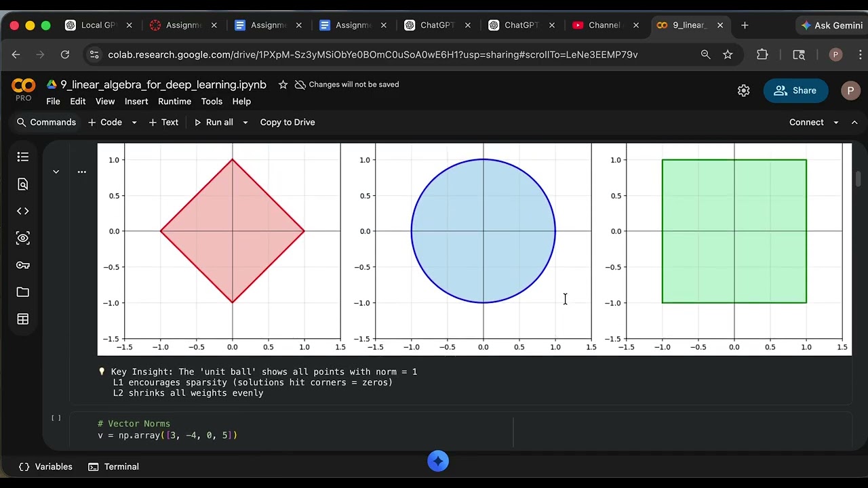Viewport: 868px width, 488px height.
Task: Click Ask Gemini button
Action: pos(831,25)
